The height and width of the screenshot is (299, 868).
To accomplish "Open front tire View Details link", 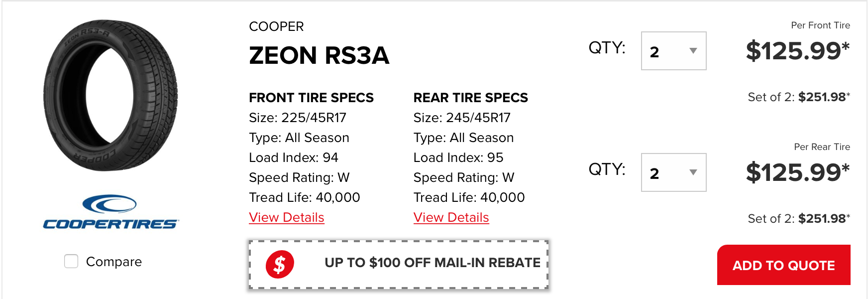I will click(x=287, y=217).
